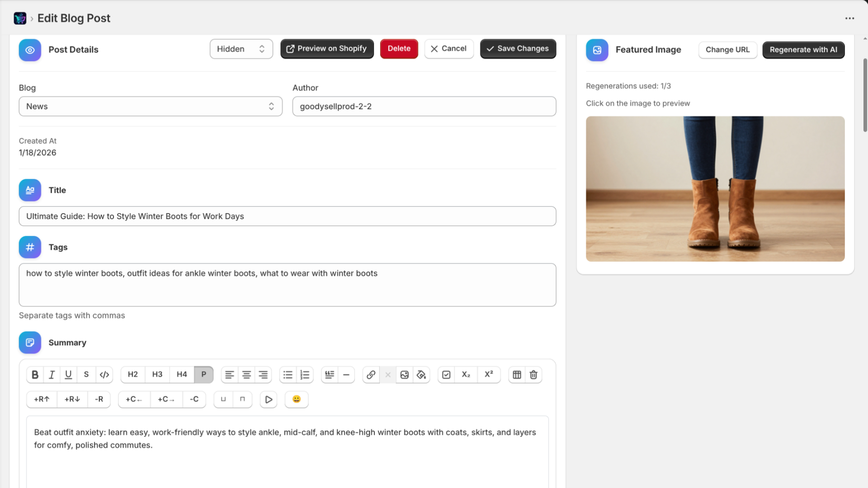This screenshot has height=488, width=868.
Task: Insert a blockquote into the summary
Action: point(329,375)
